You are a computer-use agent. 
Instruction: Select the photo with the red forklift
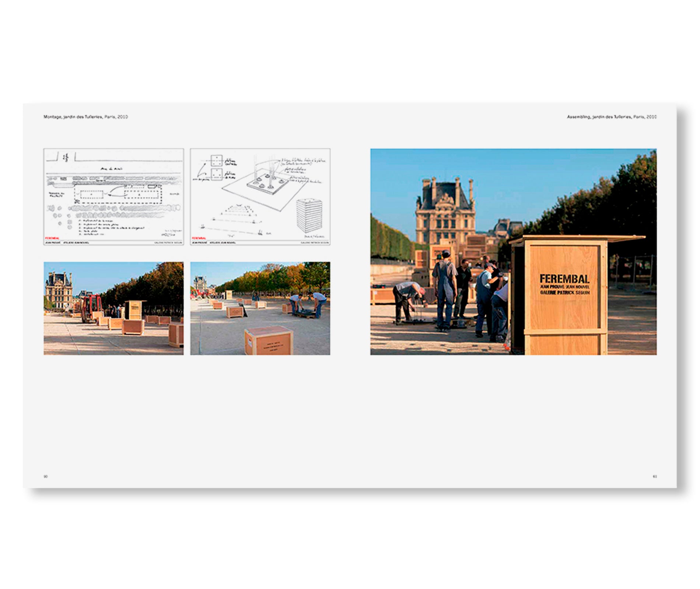(113, 308)
